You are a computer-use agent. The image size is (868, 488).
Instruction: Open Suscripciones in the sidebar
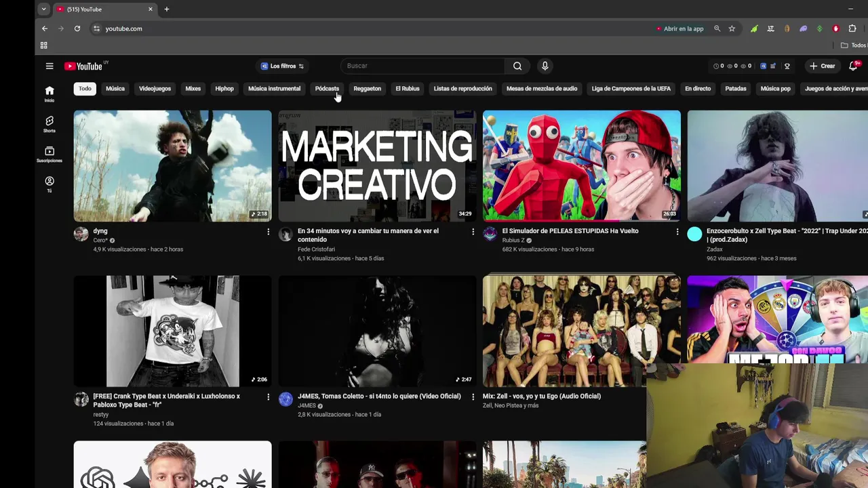tap(50, 155)
